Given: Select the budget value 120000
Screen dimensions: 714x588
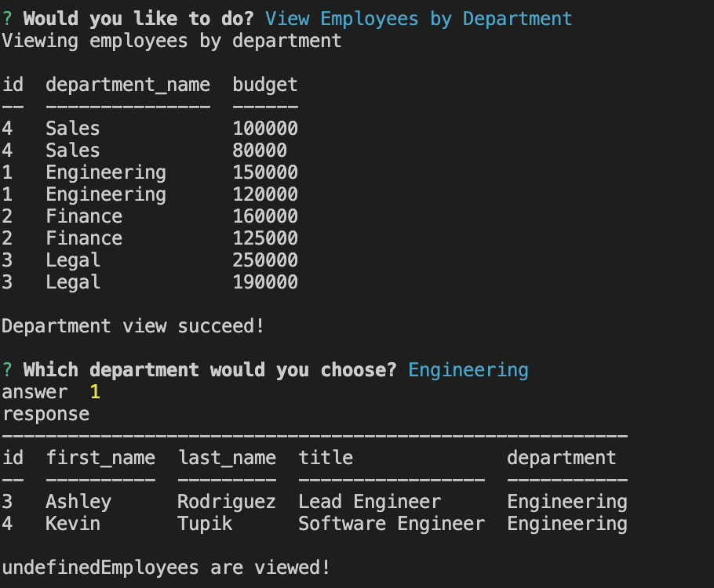Looking at the screenshot, I should coord(265,194).
